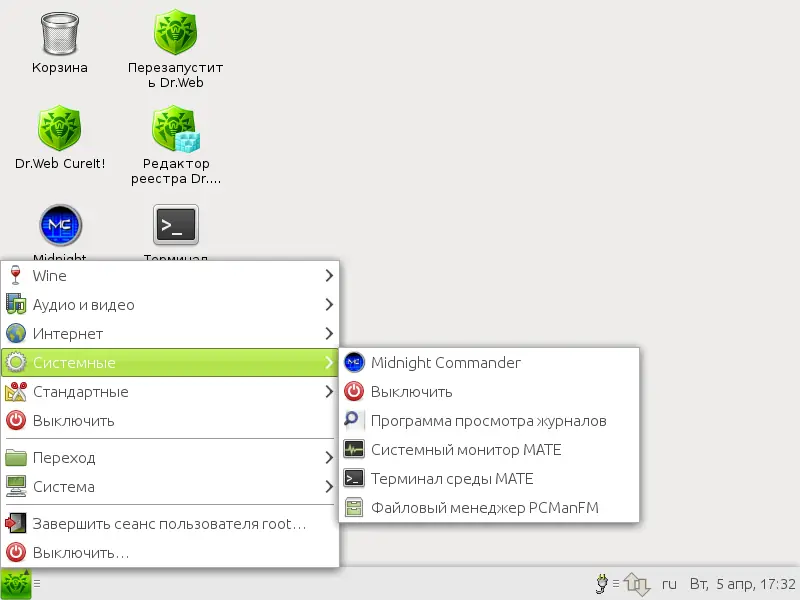Open the Стандартные submenu

170,392
